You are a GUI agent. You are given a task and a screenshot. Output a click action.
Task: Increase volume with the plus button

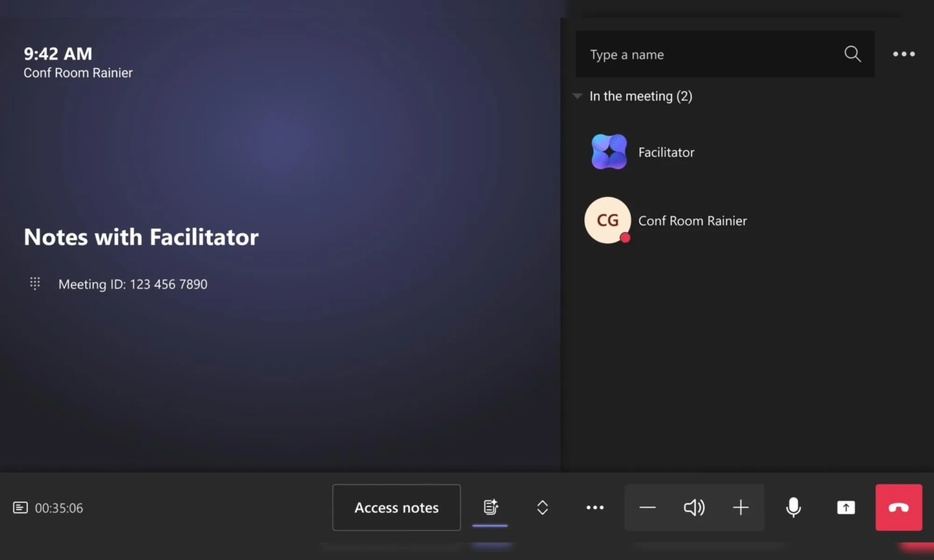tap(741, 507)
